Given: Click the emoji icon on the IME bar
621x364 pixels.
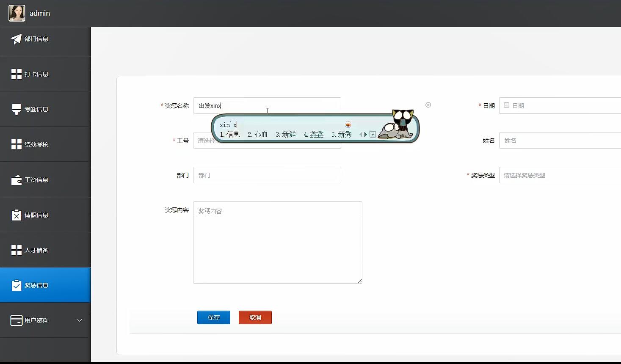Looking at the screenshot, I should [x=348, y=124].
